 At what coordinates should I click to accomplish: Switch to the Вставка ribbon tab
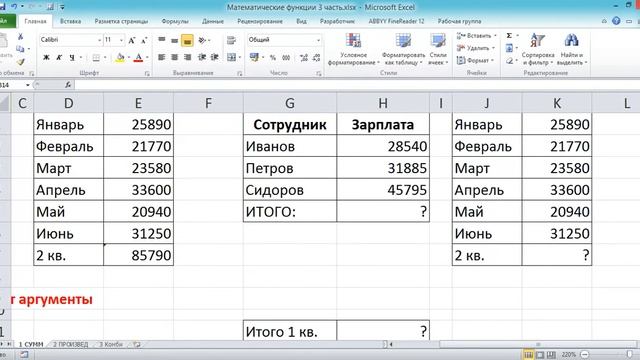tap(70, 21)
